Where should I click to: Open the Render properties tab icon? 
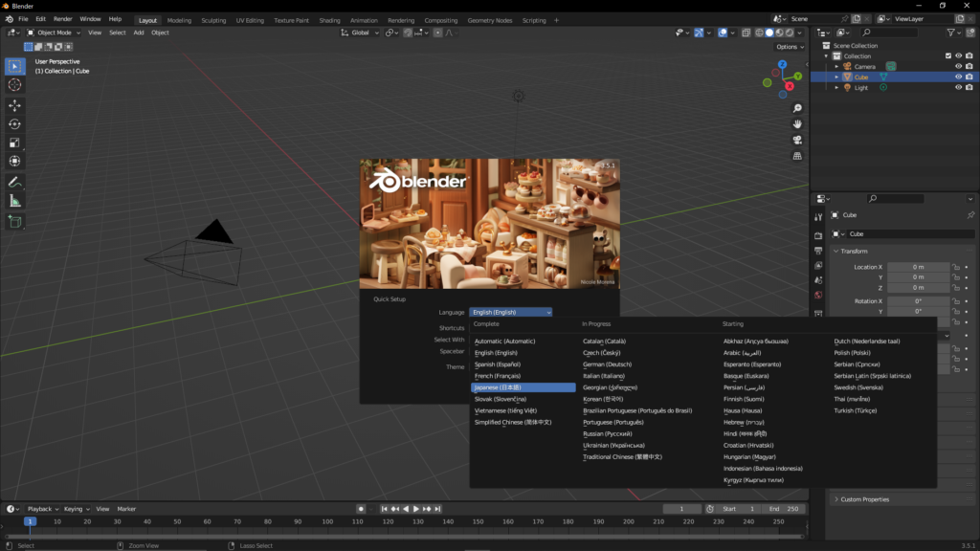click(818, 235)
